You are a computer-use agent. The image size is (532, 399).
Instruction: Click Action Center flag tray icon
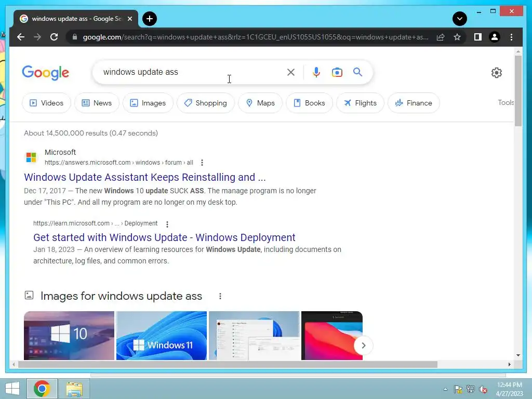point(458,389)
